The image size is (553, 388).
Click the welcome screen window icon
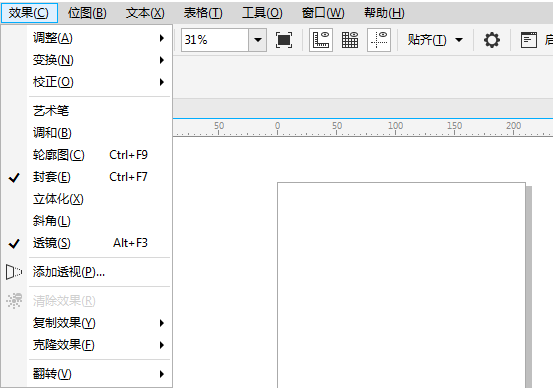point(529,40)
